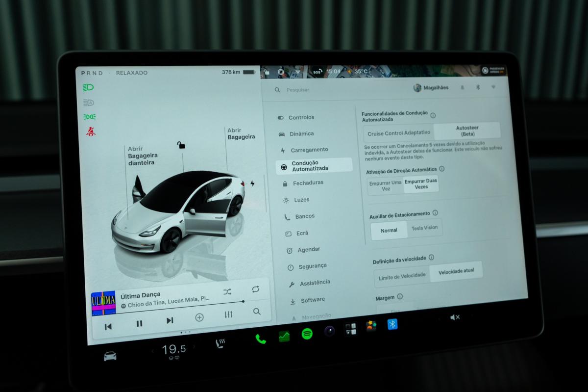
Task: Open the Luzes menu
Action: pyautogui.click(x=296, y=200)
